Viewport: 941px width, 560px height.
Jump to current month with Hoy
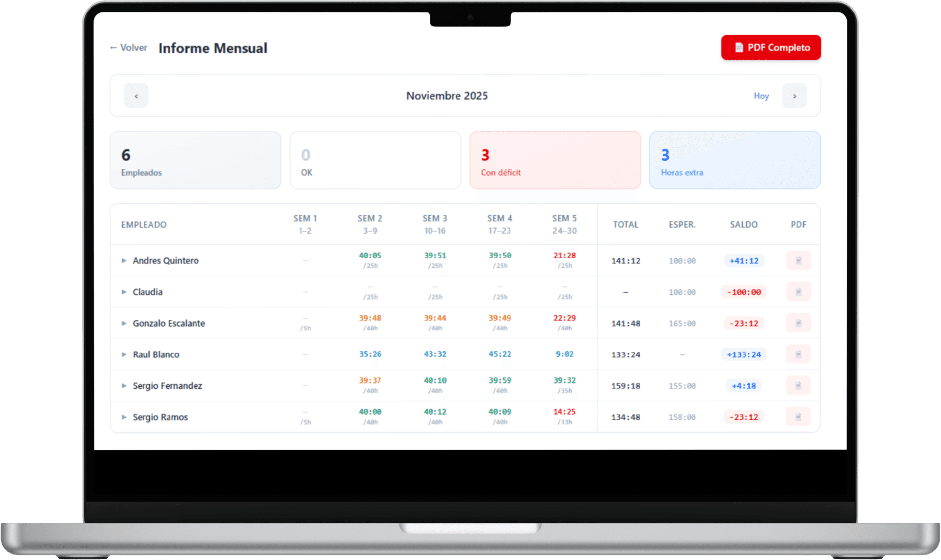coord(761,96)
